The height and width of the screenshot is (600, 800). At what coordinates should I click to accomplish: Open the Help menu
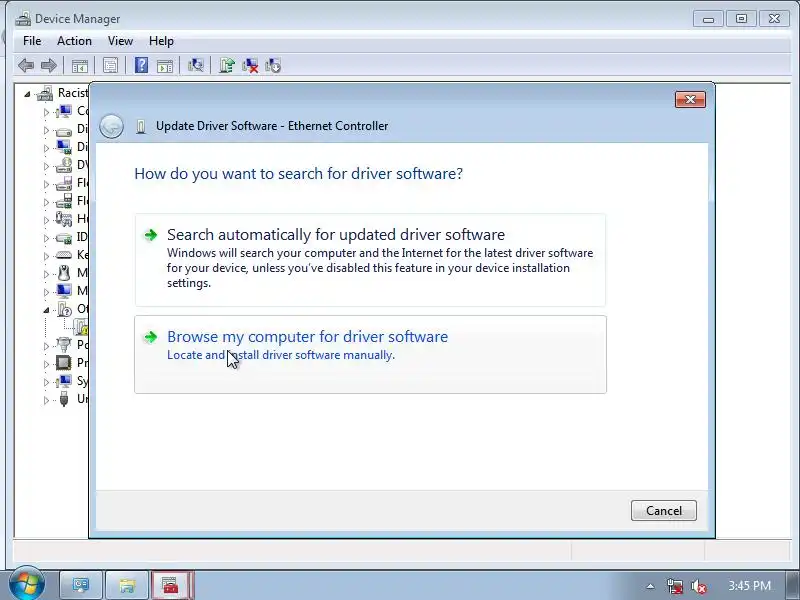161,41
